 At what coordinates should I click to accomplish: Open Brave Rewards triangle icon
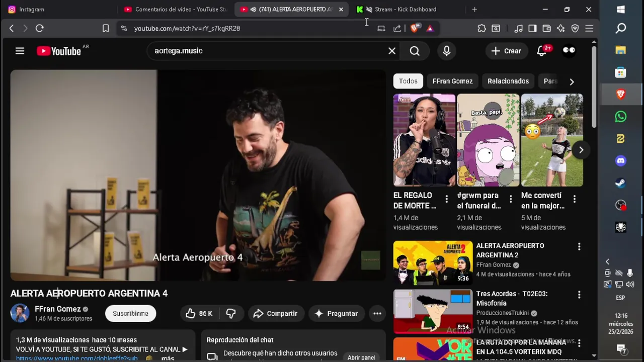coord(430,28)
